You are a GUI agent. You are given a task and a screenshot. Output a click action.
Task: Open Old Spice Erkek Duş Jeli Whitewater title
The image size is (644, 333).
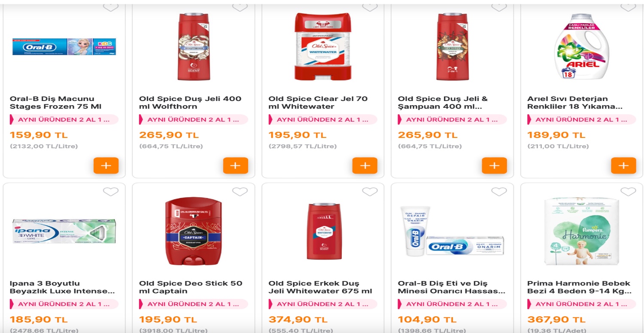click(320, 287)
